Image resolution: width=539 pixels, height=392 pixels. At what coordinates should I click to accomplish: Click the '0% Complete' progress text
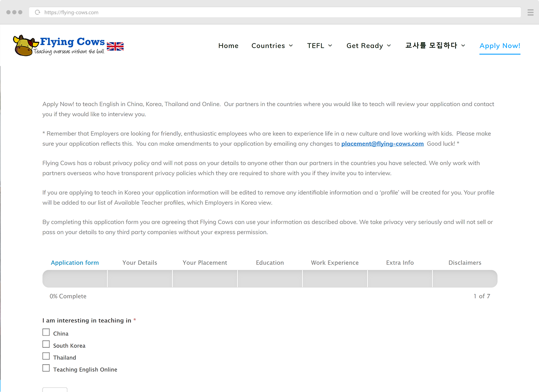[68, 296]
